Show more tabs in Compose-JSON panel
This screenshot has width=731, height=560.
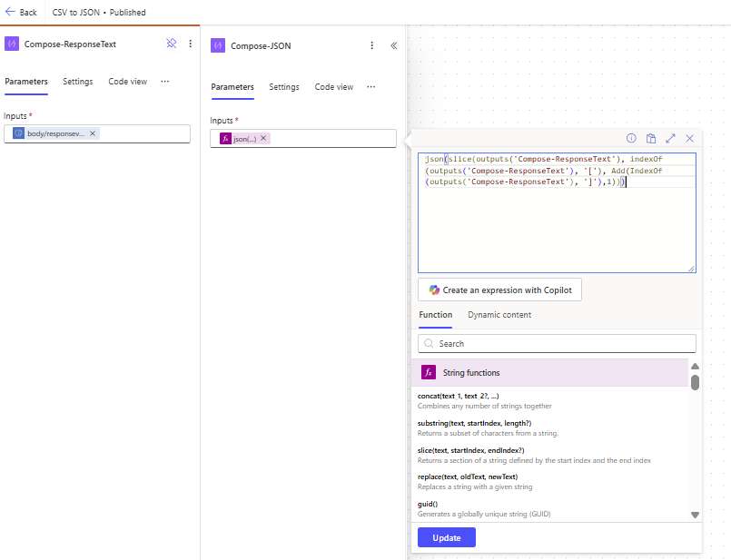[371, 87]
